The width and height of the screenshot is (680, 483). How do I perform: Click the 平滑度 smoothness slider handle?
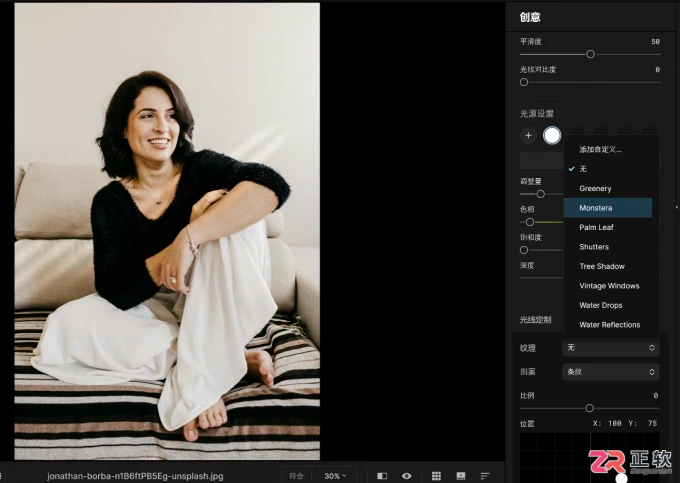pyautogui.click(x=590, y=54)
